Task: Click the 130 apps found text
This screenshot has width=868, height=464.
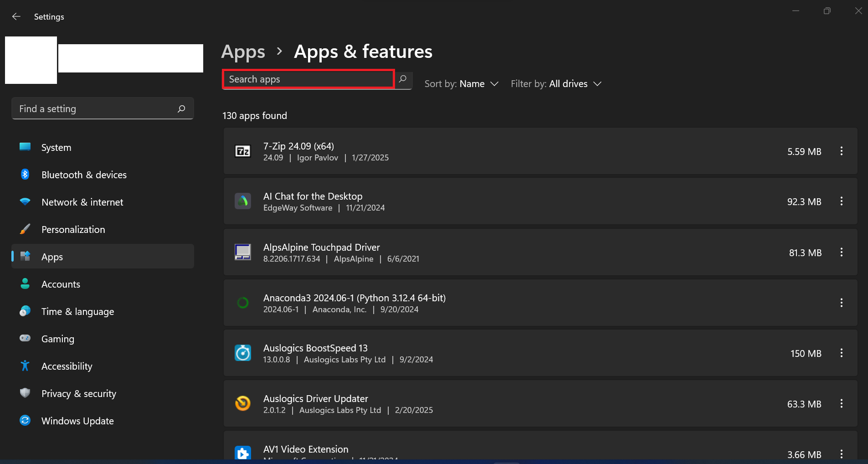Action: (255, 116)
